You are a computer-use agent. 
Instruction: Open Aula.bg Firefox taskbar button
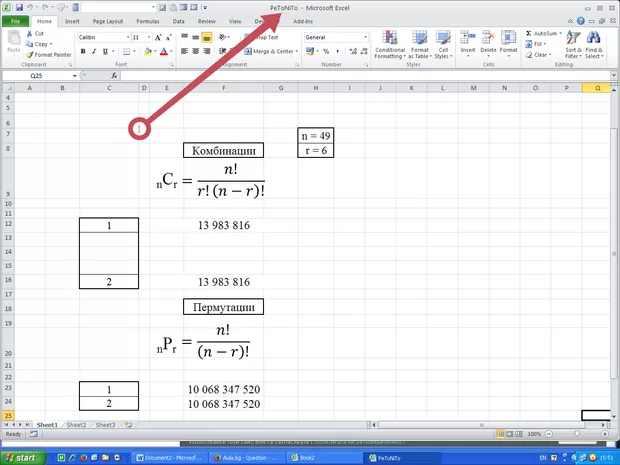246,458
